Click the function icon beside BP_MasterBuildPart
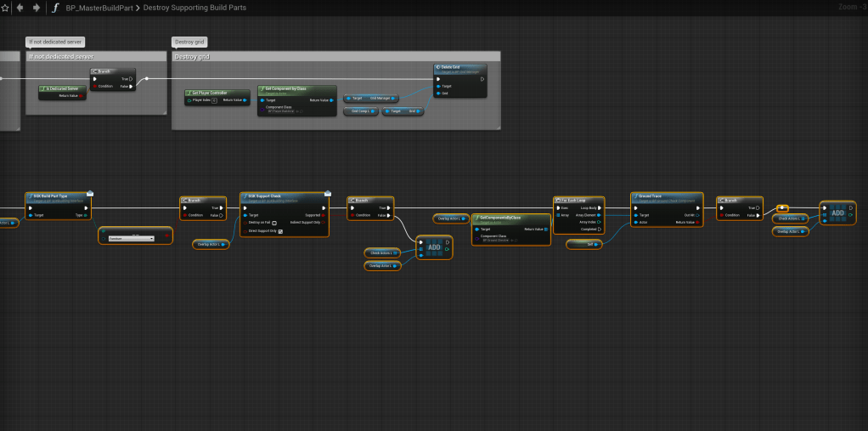868x431 pixels. [56, 8]
